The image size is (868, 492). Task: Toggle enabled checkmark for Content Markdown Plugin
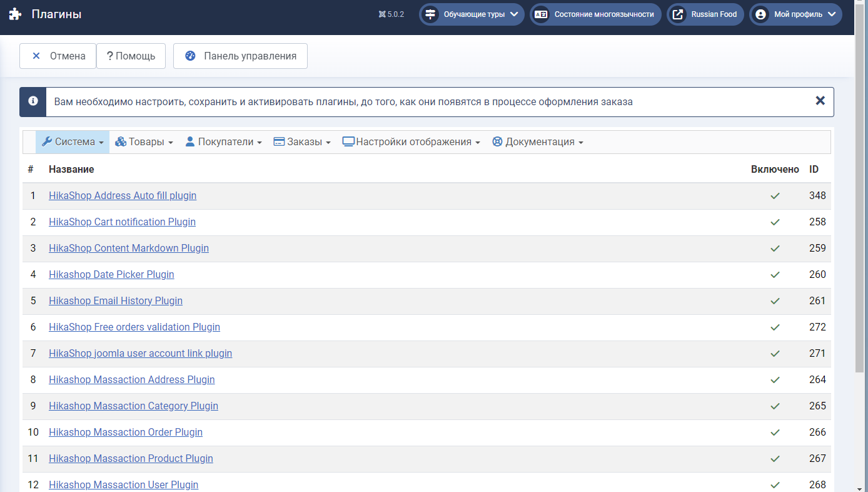(x=775, y=249)
